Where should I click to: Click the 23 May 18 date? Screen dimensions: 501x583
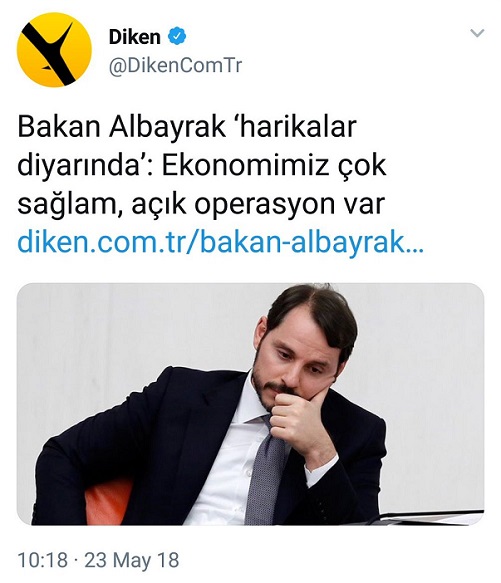tap(132, 560)
